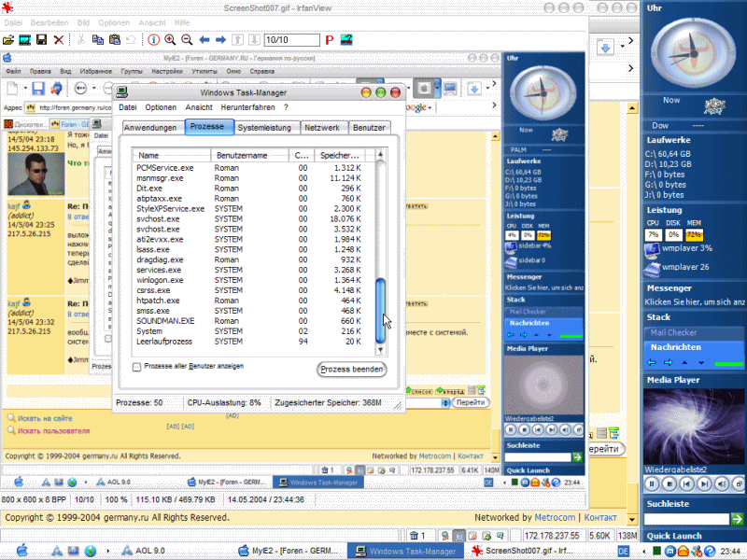The image size is (747, 560).
Task: Click the globe quick launch icon on the bottom taskbar
Action: click(90, 552)
